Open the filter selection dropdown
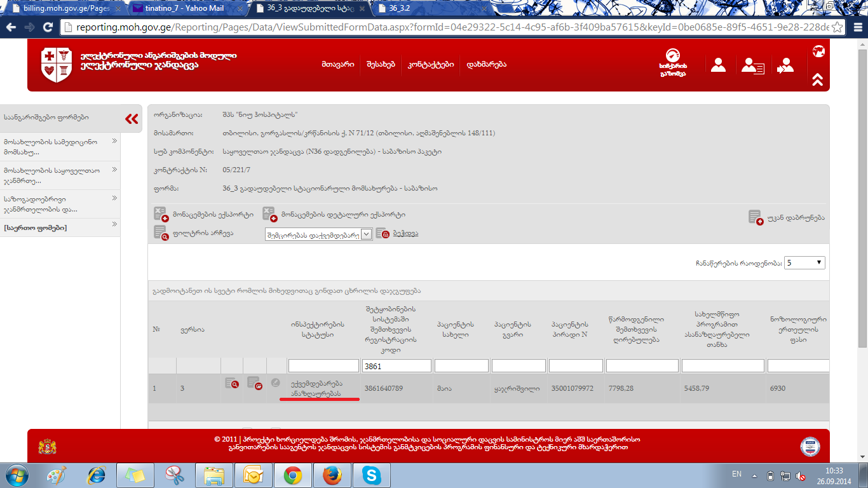The height and width of the screenshot is (488, 868). pos(318,234)
